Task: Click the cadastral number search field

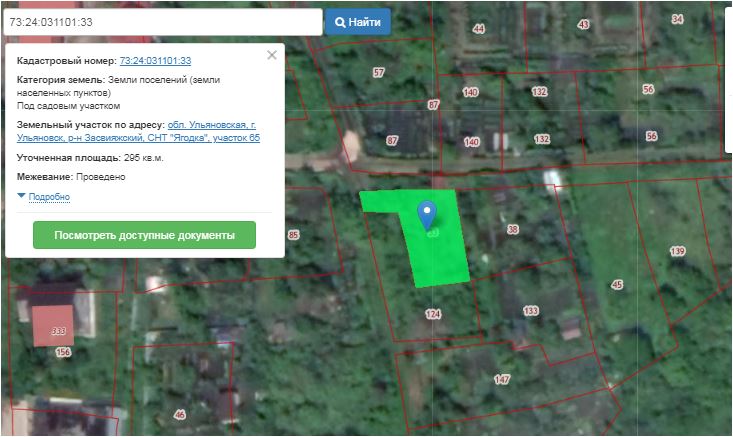Action: pyautogui.click(x=162, y=22)
